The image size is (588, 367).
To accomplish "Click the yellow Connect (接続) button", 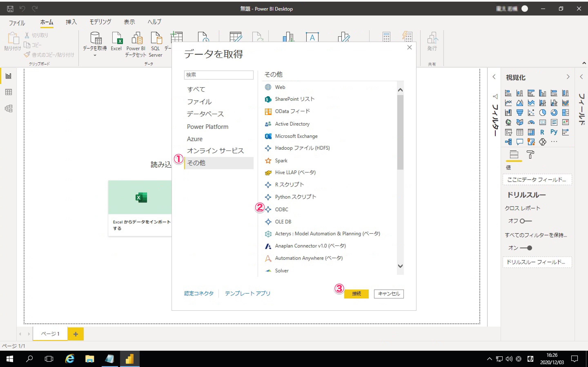I will click(356, 294).
